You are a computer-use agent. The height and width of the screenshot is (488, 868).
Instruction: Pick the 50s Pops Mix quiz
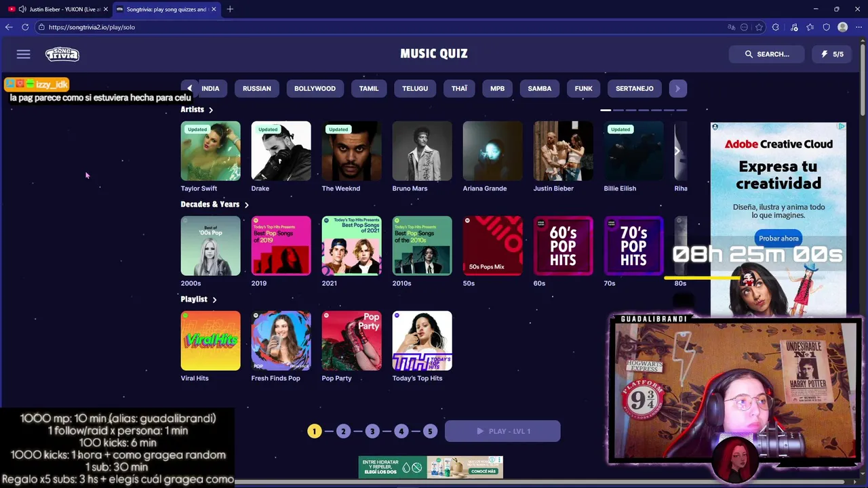tap(492, 246)
